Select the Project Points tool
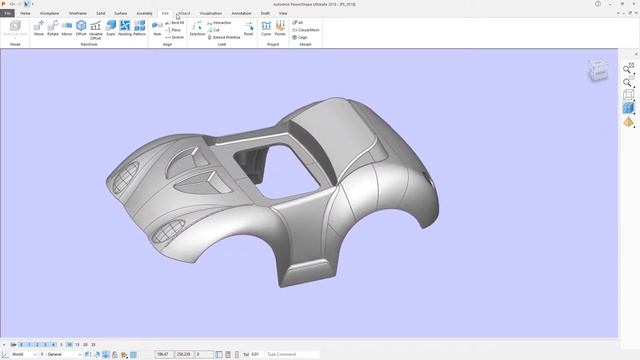This screenshot has width=640, height=360. pyautogui.click(x=280, y=28)
